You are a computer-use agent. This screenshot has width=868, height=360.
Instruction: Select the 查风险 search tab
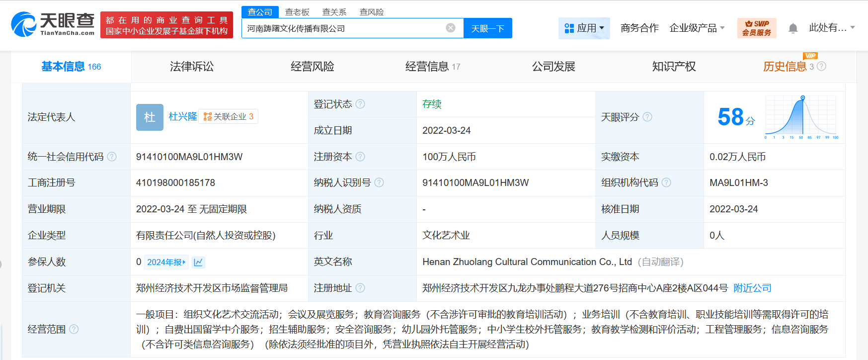372,12
